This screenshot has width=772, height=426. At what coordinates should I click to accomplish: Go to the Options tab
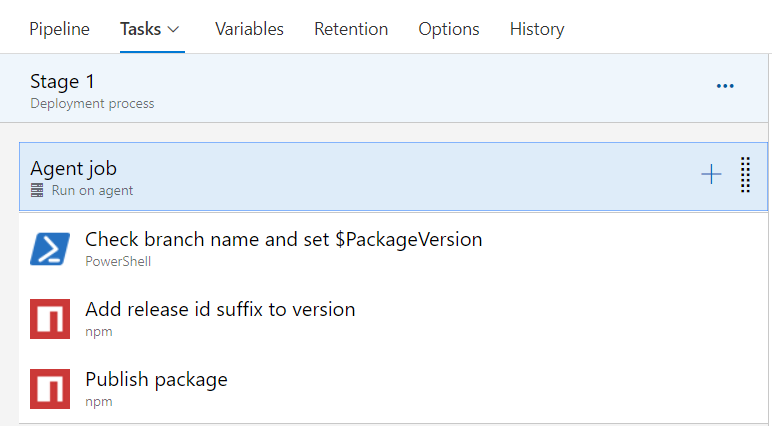(449, 29)
